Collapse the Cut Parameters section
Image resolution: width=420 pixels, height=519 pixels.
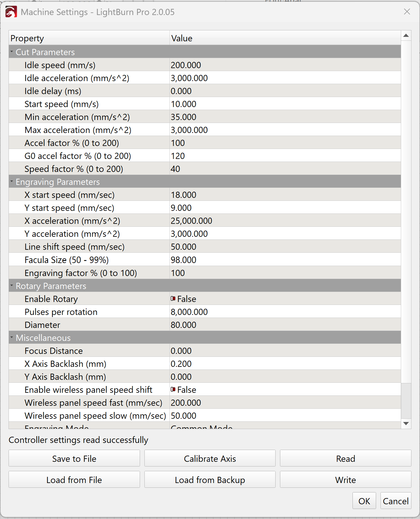pos(12,52)
